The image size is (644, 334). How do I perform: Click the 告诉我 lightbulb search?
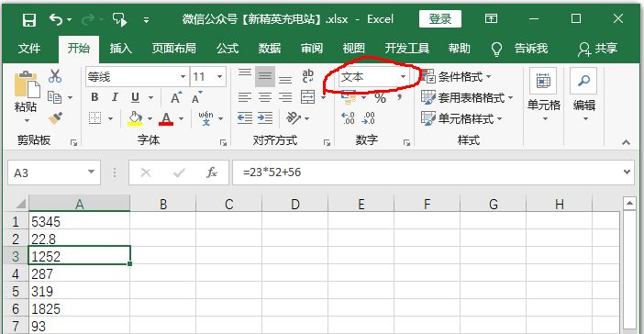point(519,49)
